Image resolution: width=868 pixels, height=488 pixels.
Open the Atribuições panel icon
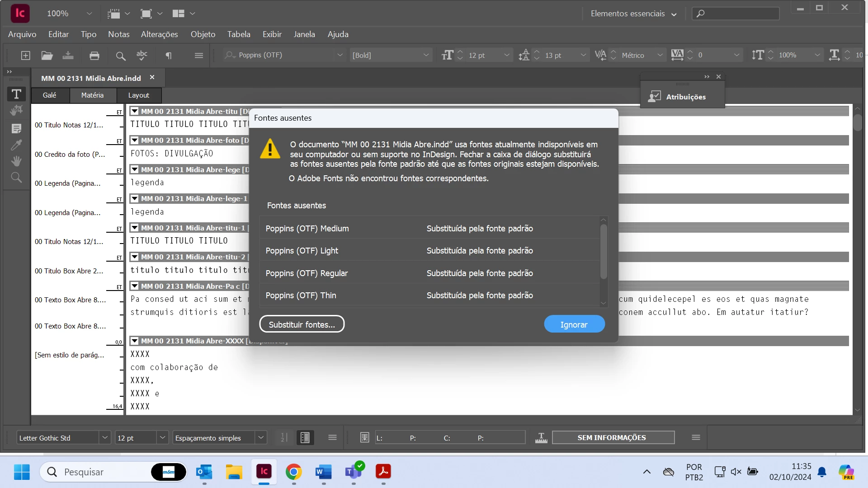tap(654, 97)
